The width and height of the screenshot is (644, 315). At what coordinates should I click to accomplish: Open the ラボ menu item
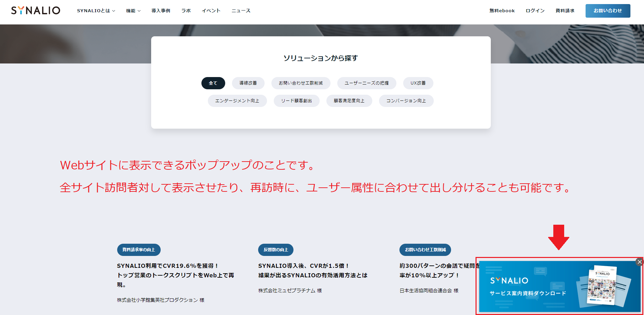coord(186,11)
